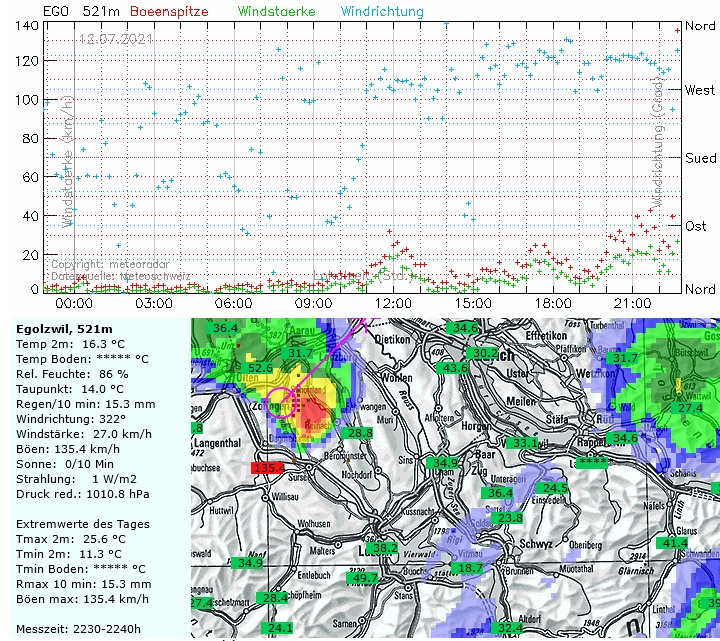This screenshot has width=720, height=641.
Task: Click the 12.07.2021 date in the chart
Action: (x=116, y=39)
